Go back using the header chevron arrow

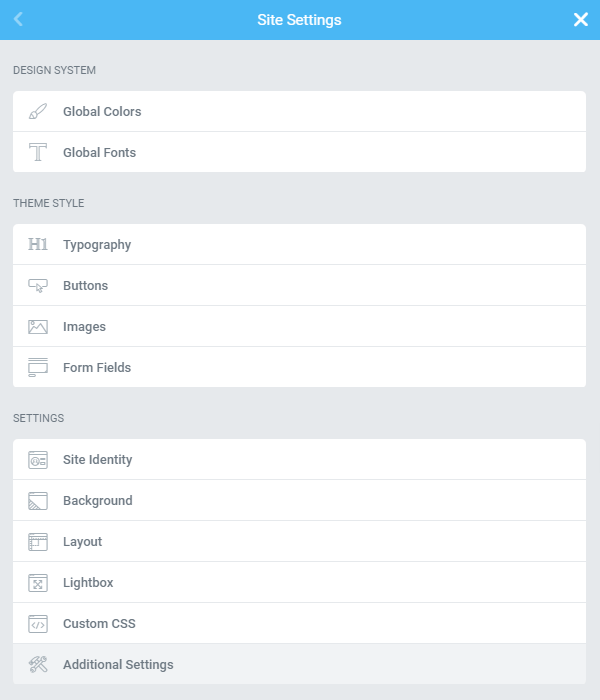pos(18,19)
